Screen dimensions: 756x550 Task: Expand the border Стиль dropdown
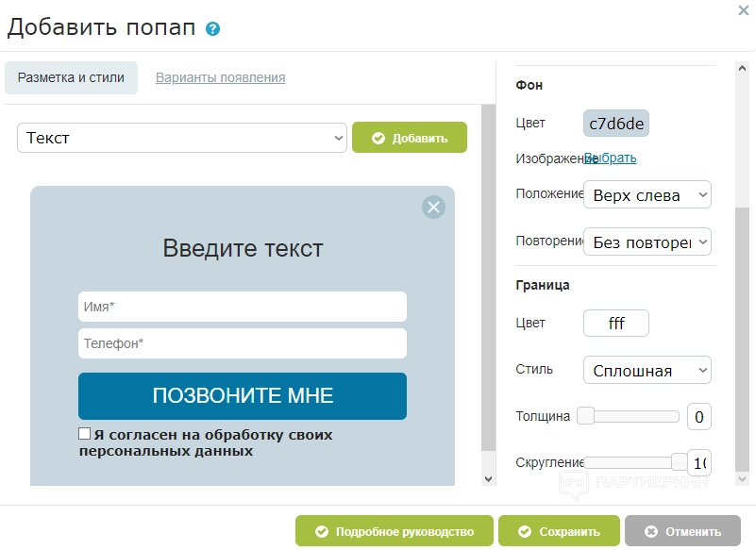(647, 370)
